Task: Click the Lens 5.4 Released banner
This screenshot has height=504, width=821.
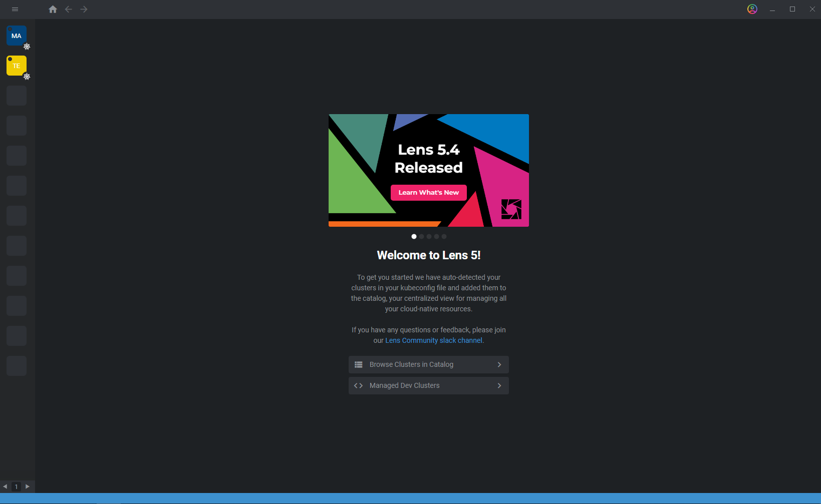Action: [x=429, y=170]
